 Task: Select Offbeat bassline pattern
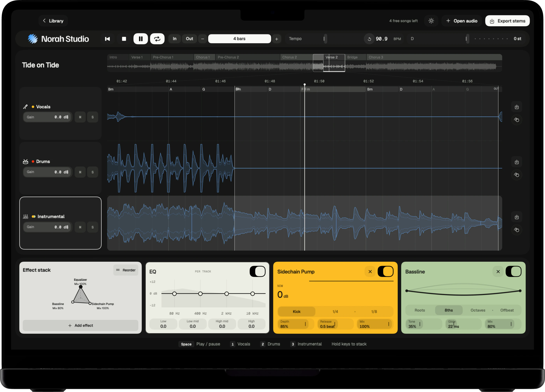[507, 310]
